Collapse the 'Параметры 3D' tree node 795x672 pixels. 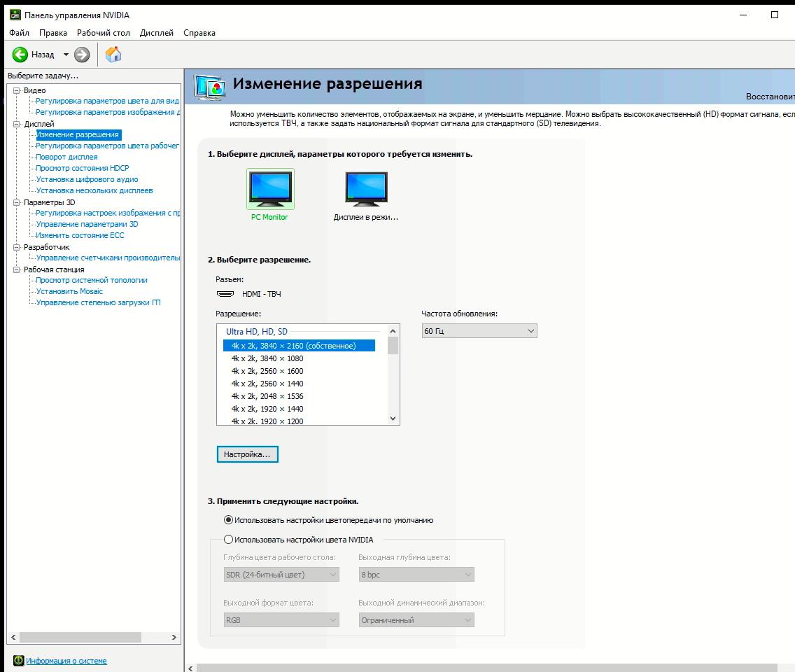coord(16,202)
